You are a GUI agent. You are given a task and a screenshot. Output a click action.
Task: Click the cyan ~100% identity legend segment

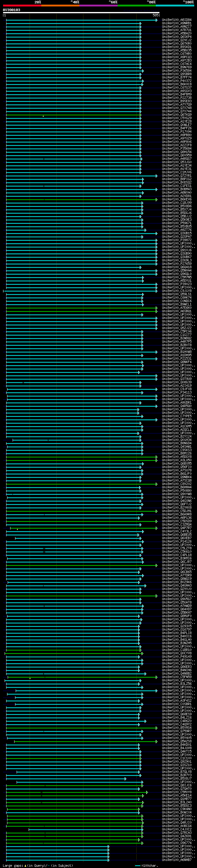coord(175,6)
